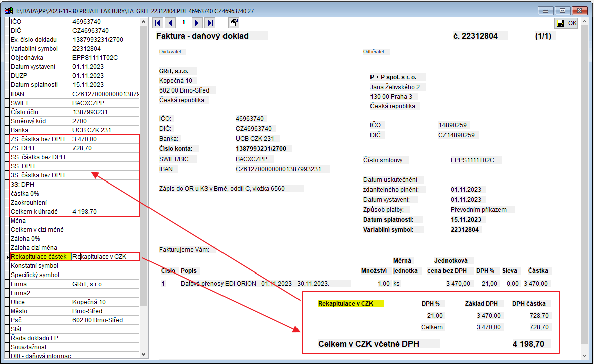
Task: Edit the ZS: částka bez DPH value 3 470,00
Action: point(105,139)
